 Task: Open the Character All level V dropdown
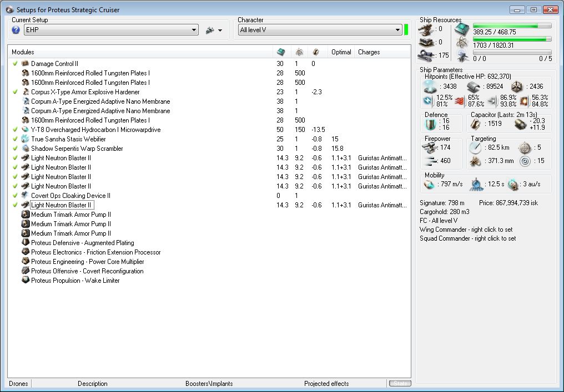click(x=397, y=30)
